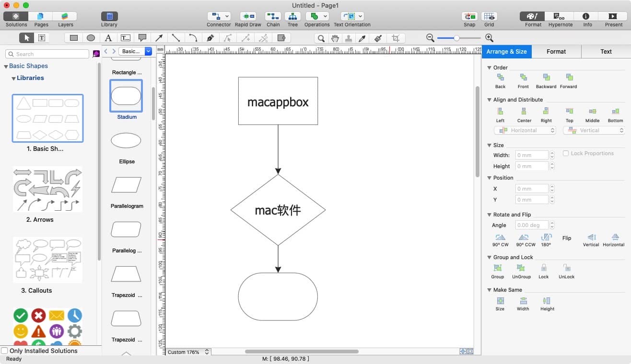Toggle the Library panel
This screenshot has width=631, height=364.
point(109,16)
